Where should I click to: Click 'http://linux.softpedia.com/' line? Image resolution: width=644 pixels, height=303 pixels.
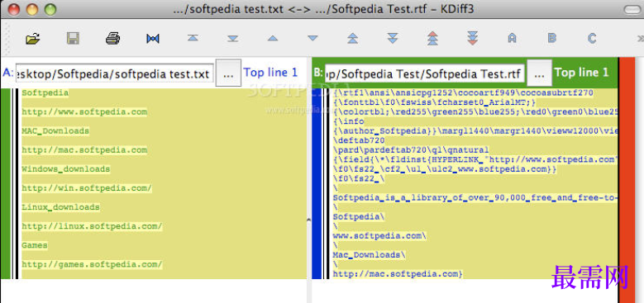(93, 226)
